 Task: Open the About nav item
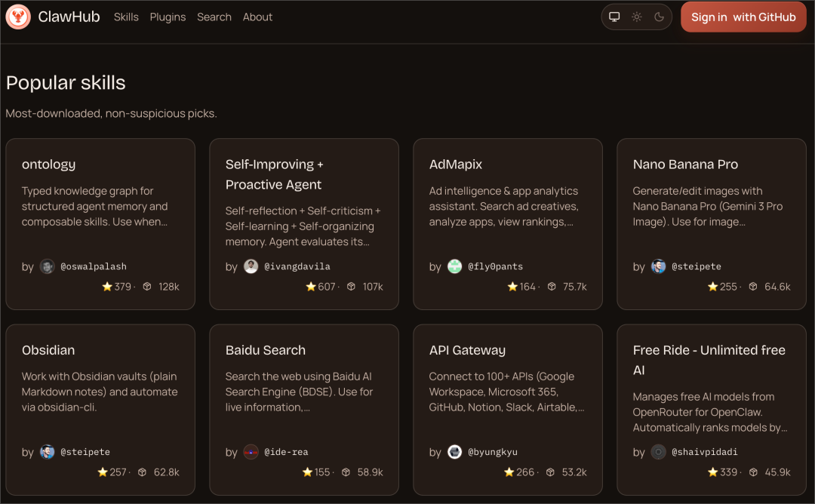click(x=257, y=17)
